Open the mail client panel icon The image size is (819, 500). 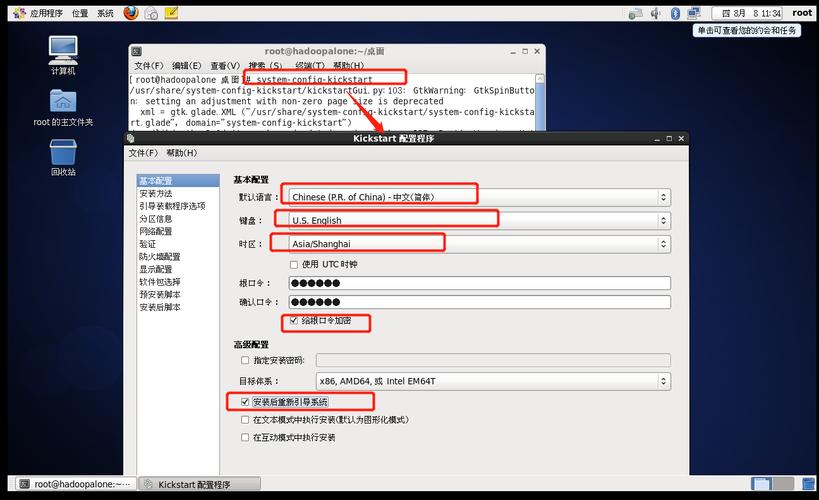coord(151,13)
